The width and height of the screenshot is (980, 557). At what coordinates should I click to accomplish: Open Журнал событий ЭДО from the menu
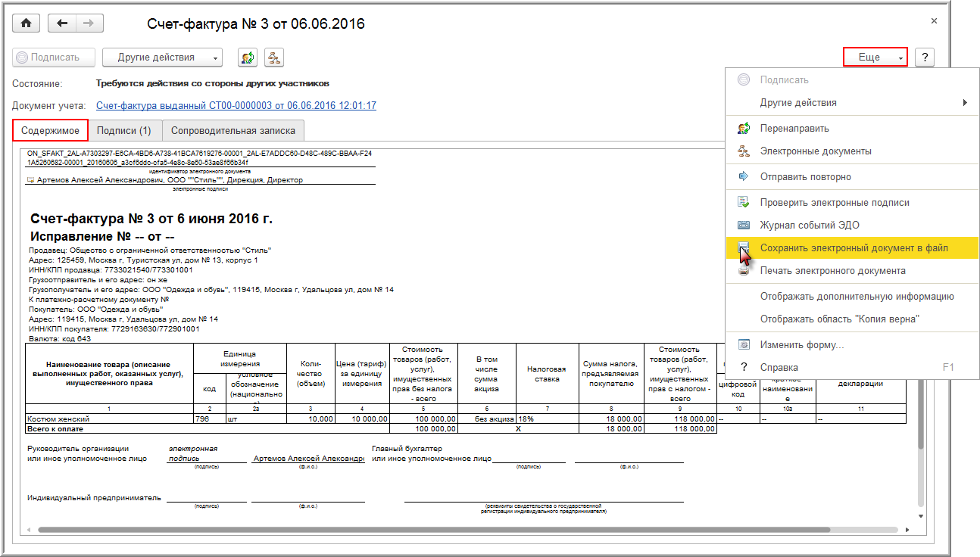pos(852,226)
